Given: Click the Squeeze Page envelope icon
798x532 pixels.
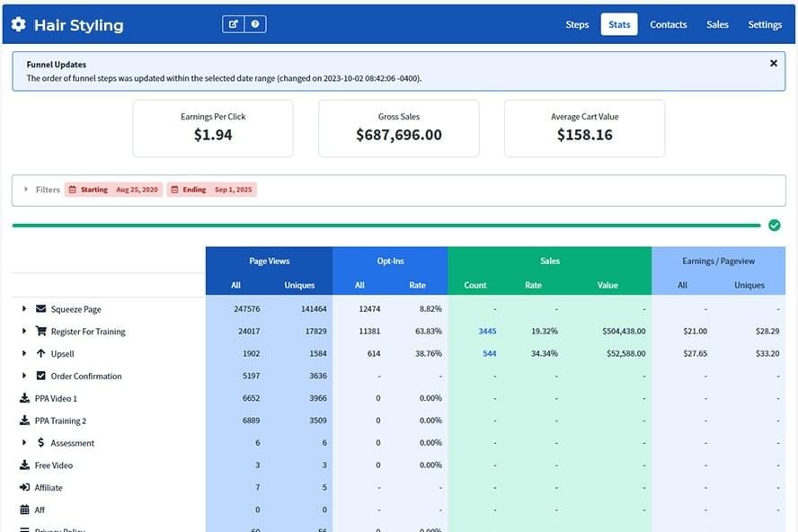Looking at the screenshot, I should [40, 309].
